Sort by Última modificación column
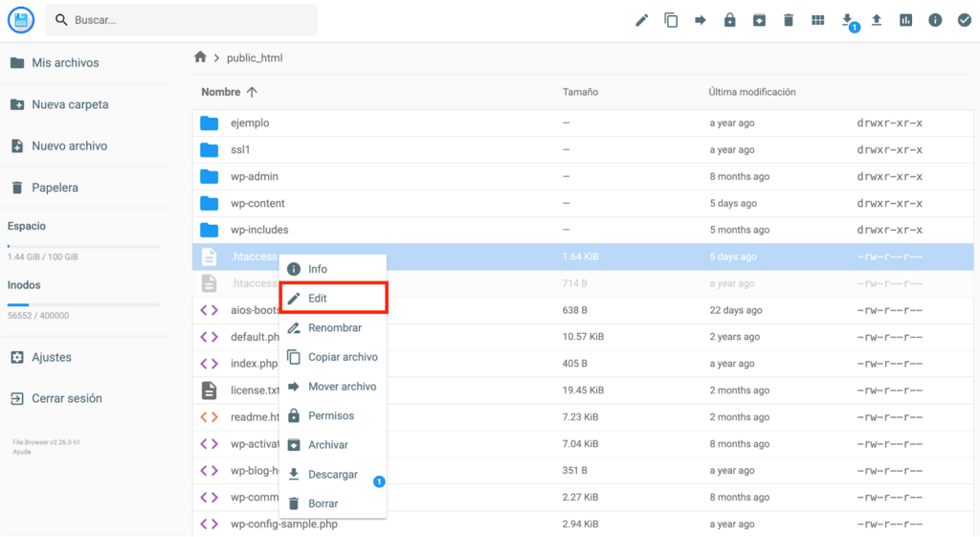The image size is (980, 537). coord(752,92)
